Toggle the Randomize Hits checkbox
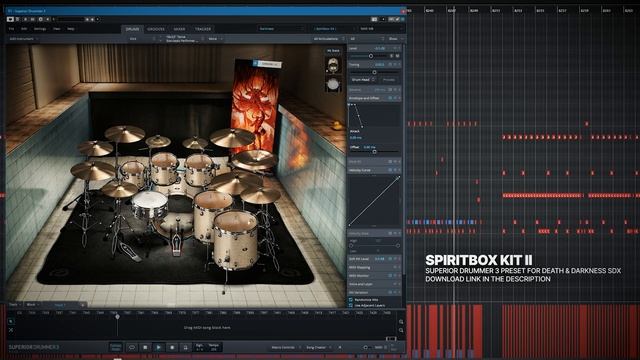 (x=351, y=300)
